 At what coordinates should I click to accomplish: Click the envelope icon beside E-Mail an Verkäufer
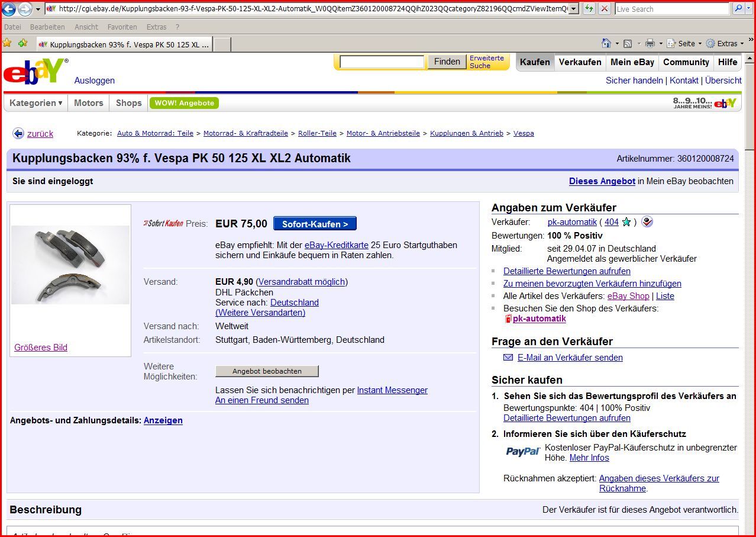pos(508,358)
